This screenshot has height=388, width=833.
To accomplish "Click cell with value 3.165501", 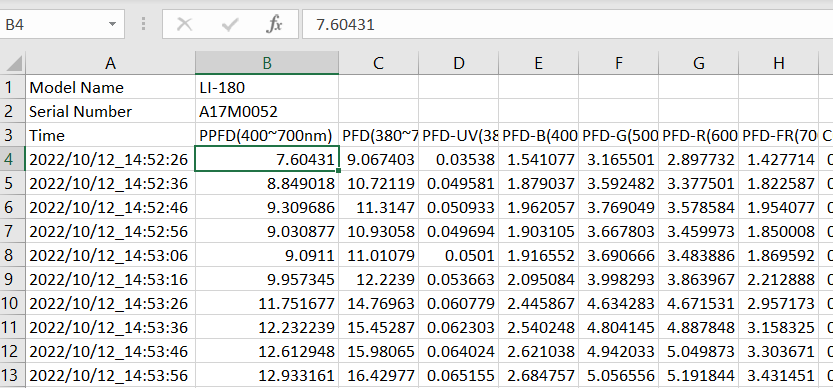I will click(x=618, y=159).
